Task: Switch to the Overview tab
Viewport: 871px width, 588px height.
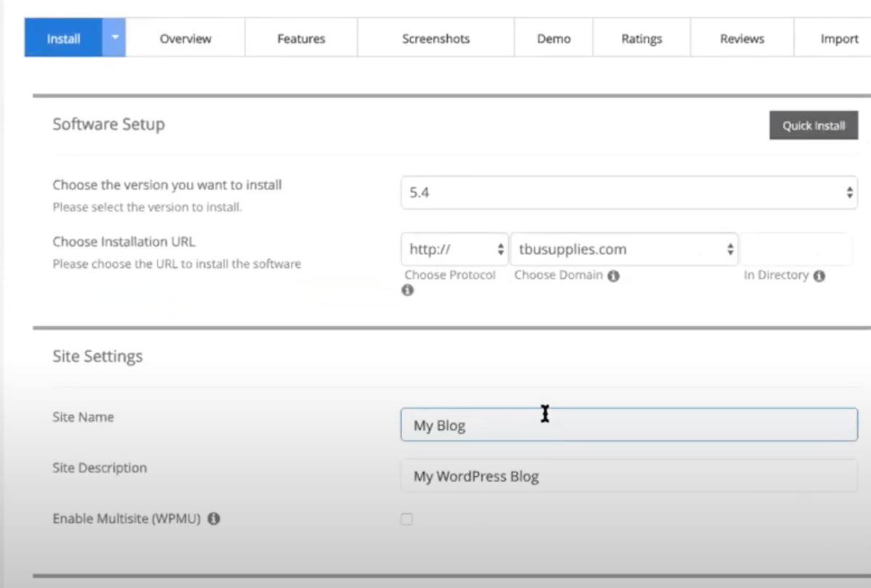Action: coord(185,38)
